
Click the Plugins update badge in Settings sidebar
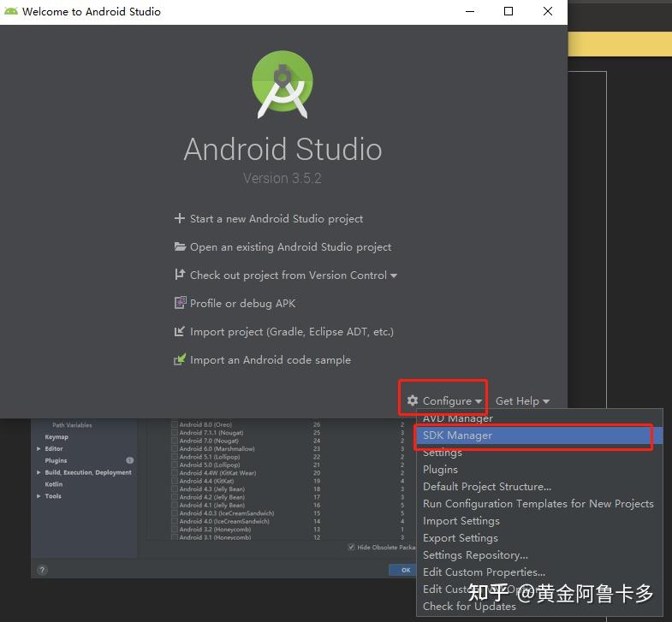click(130, 460)
